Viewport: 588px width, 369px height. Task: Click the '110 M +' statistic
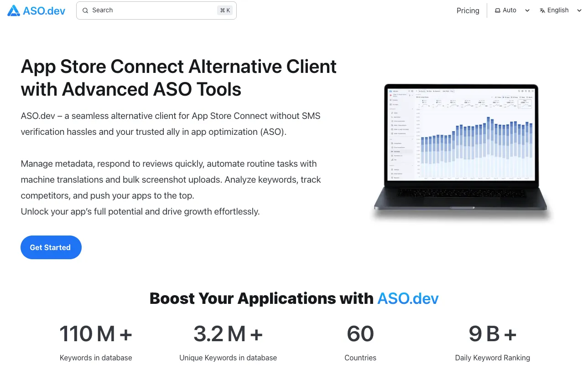tap(96, 334)
